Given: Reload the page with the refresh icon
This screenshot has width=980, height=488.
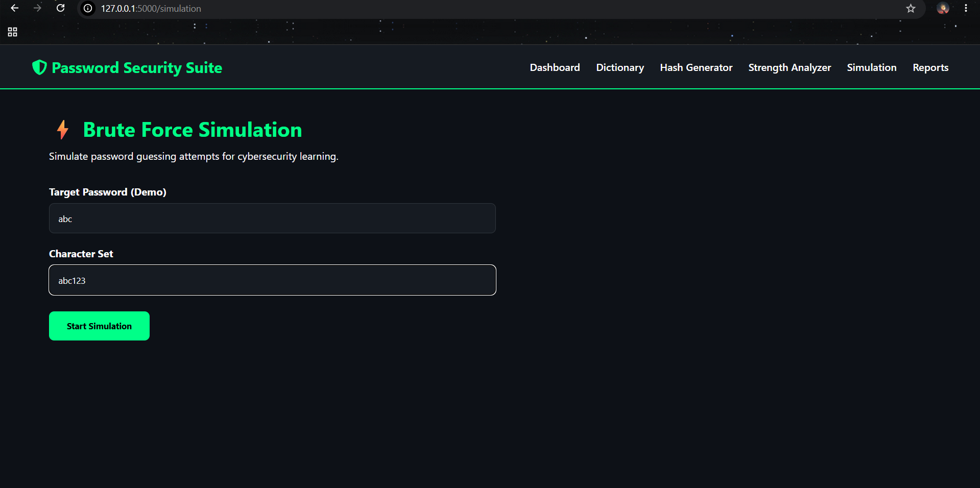Looking at the screenshot, I should [x=60, y=8].
